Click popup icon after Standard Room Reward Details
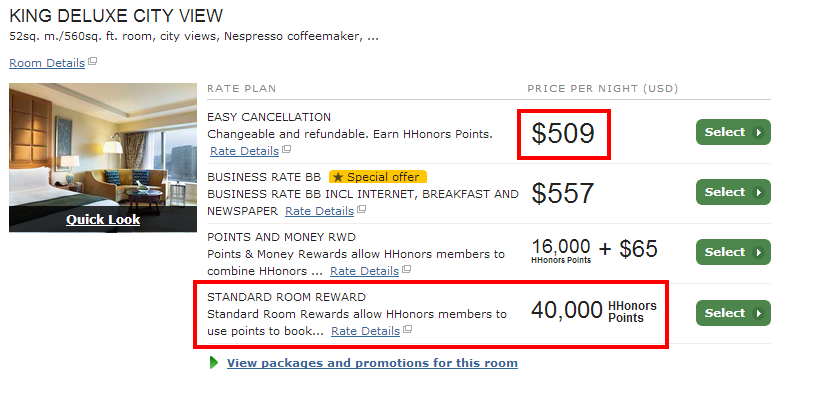Screen dimensions: 817x395 click(x=408, y=329)
